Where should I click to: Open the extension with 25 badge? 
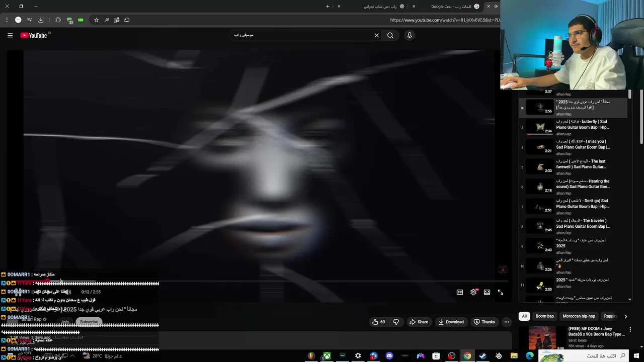[x=69, y=20]
